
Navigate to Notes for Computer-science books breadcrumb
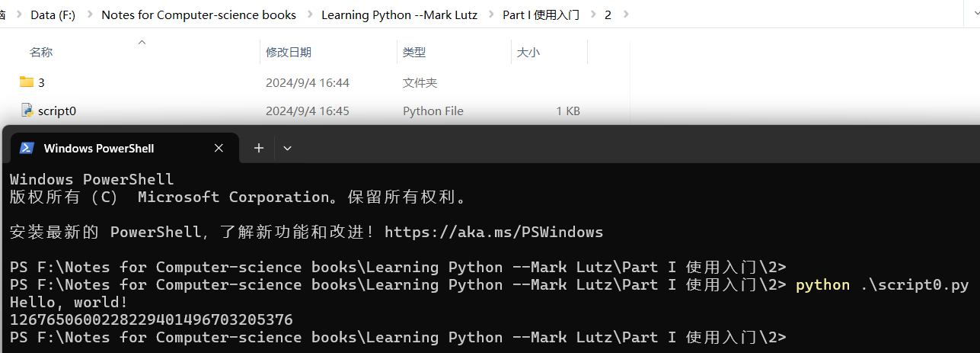pyautogui.click(x=199, y=14)
